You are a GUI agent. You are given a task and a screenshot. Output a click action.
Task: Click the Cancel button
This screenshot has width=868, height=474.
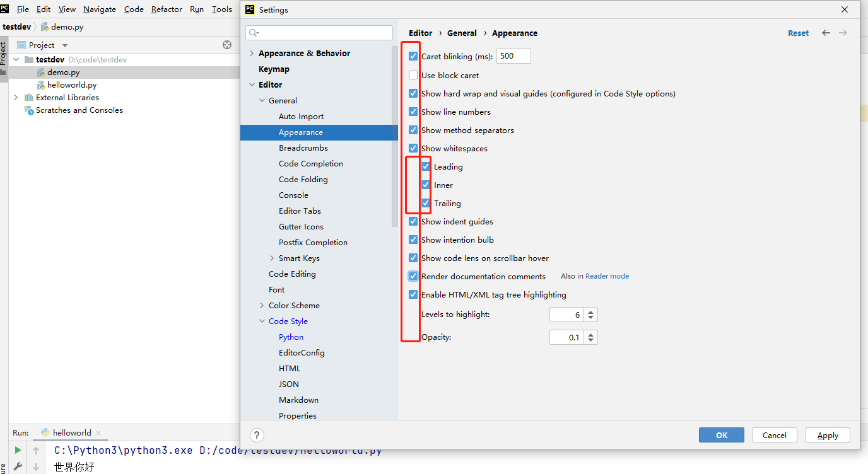point(774,435)
